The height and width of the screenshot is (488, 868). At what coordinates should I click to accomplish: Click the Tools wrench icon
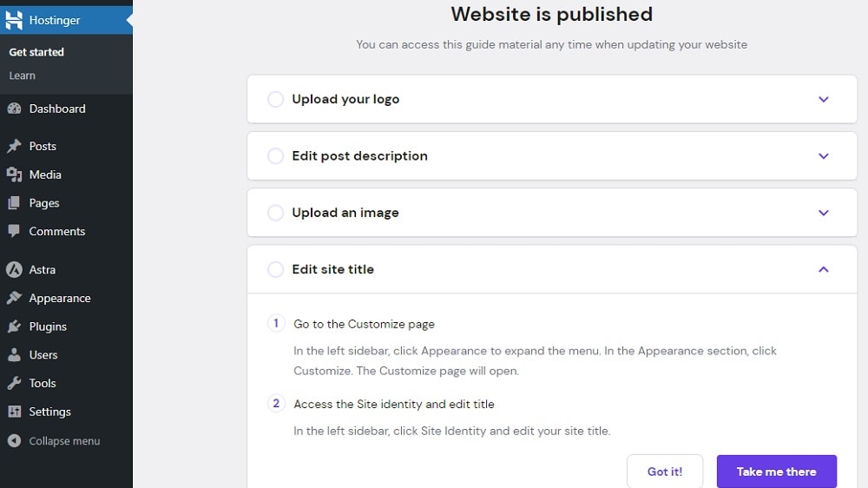pyautogui.click(x=15, y=383)
